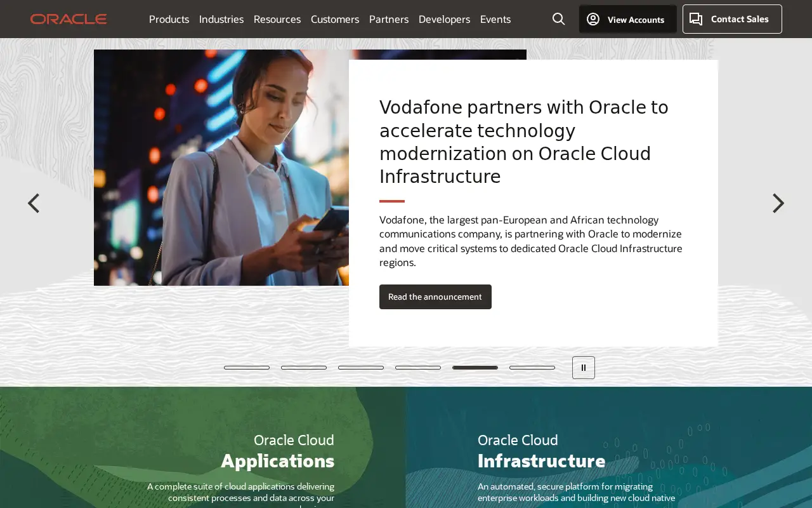
Task: Show the previous carousel slide arrow
Action: point(34,203)
